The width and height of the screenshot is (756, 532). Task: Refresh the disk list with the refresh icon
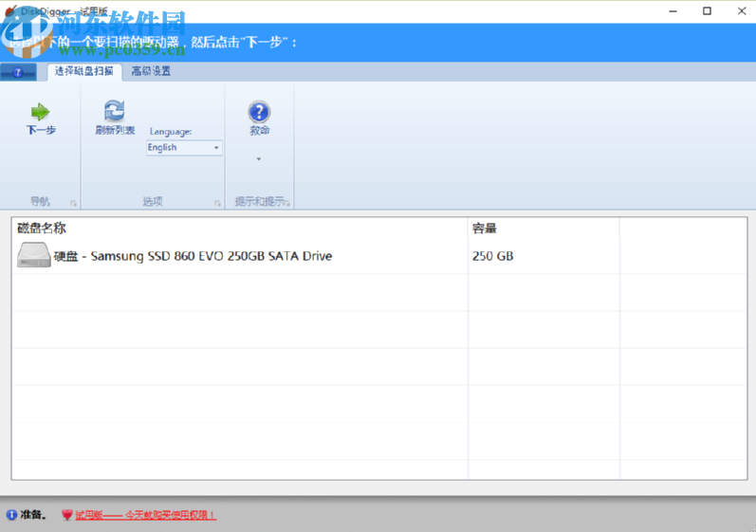pos(115,110)
